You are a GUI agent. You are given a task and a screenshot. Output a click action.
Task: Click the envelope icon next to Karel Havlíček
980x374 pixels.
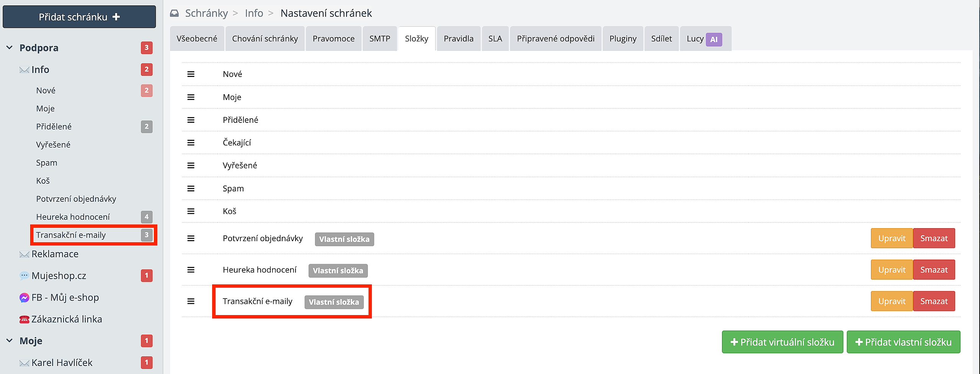click(24, 363)
